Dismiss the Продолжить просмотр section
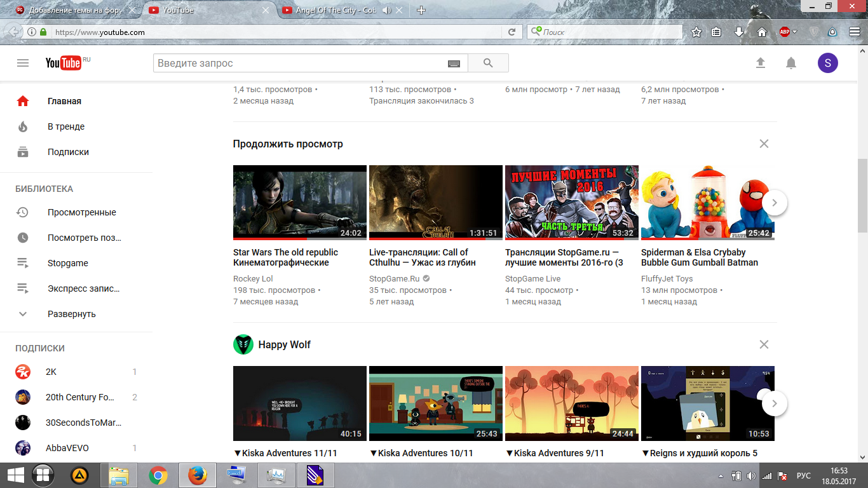 click(764, 144)
